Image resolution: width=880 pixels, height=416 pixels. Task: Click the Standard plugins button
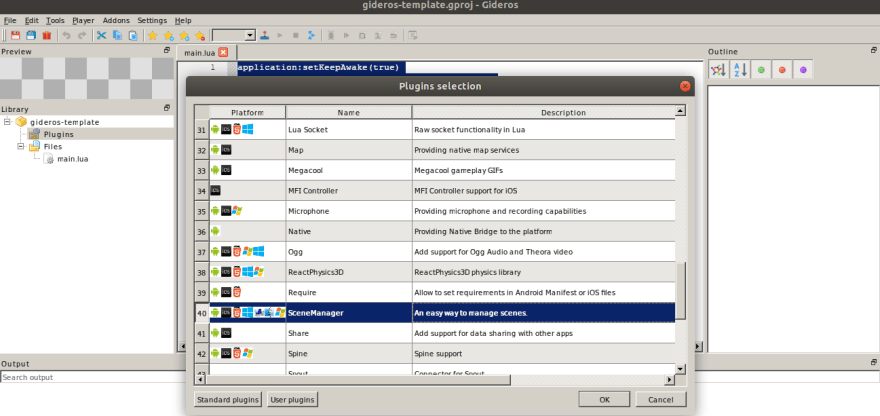228,400
